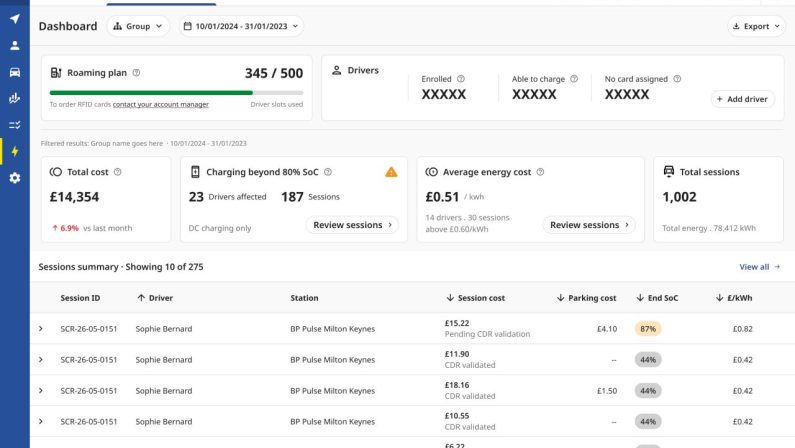
Task: Sort table by End SoC column
Action: coord(657,297)
